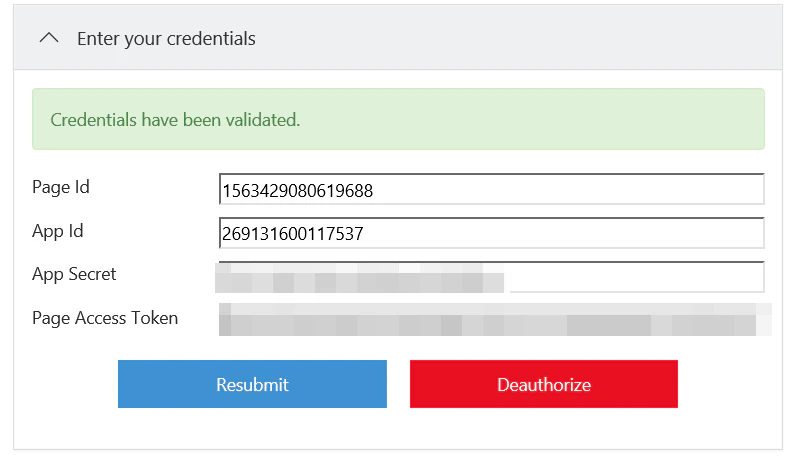Click the Resubmit button
Image resolution: width=797 pixels, height=471 pixels.
pos(252,384)
